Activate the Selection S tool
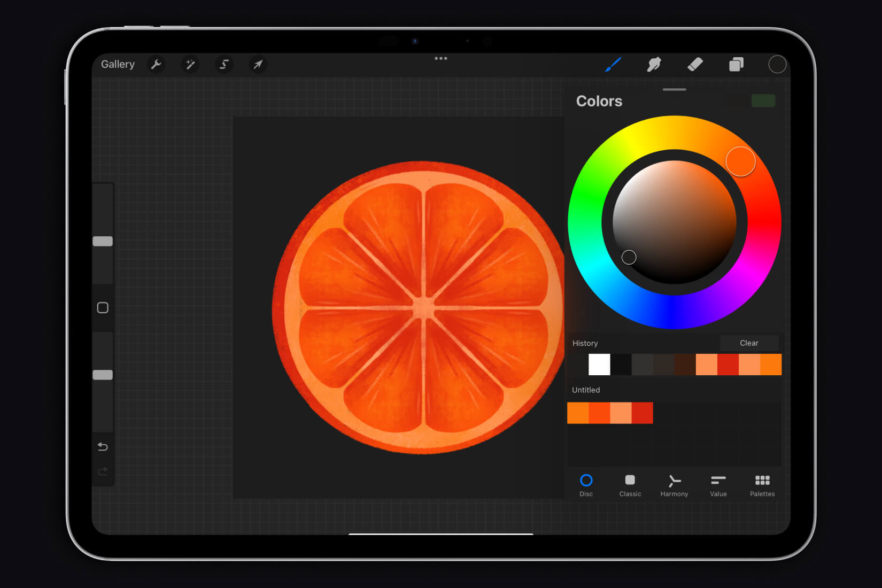Viewport: 882px width, 588px height. click(x=224, y=65)
